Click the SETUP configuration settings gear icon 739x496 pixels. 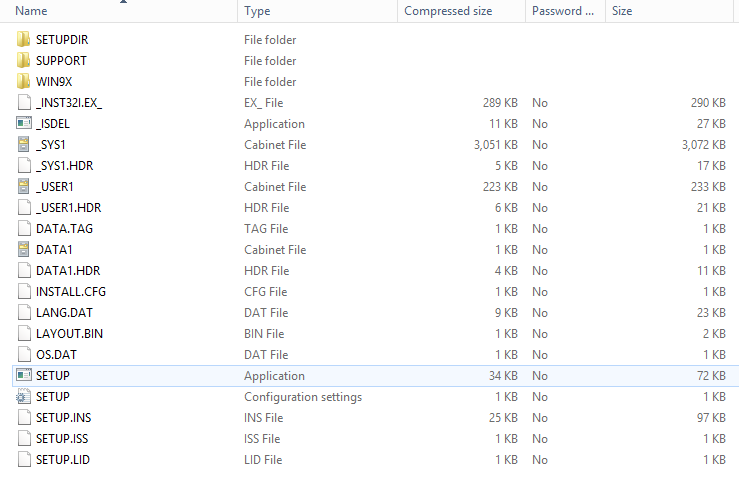coord(24,397)
